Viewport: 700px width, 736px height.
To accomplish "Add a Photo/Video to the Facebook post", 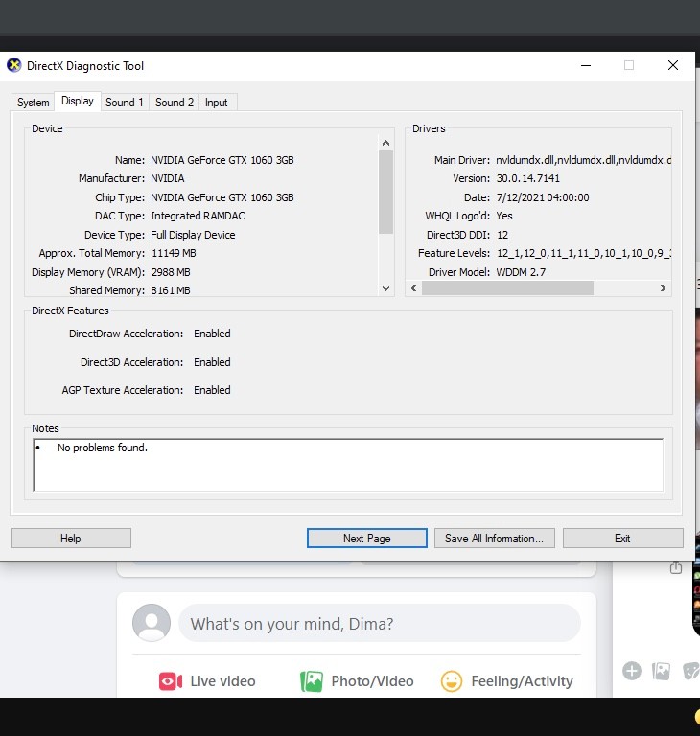I will [357, 681].
